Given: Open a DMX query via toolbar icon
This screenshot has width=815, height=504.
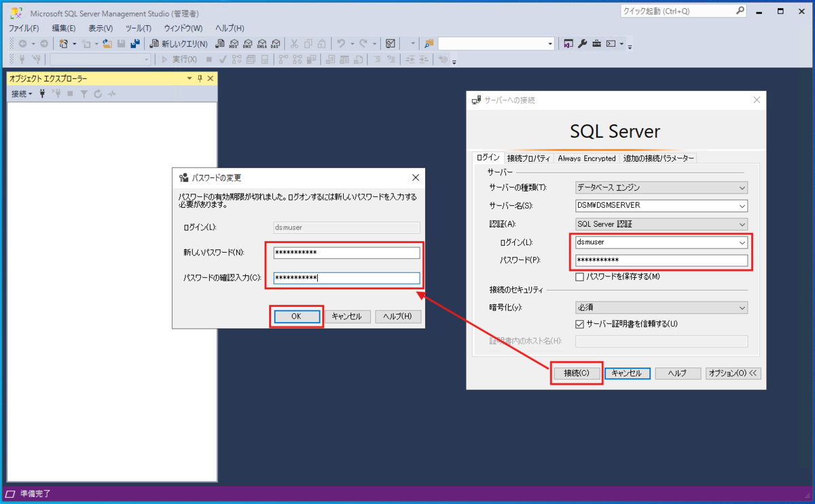Looking at the screenshot, I should (x=248, y=43).
